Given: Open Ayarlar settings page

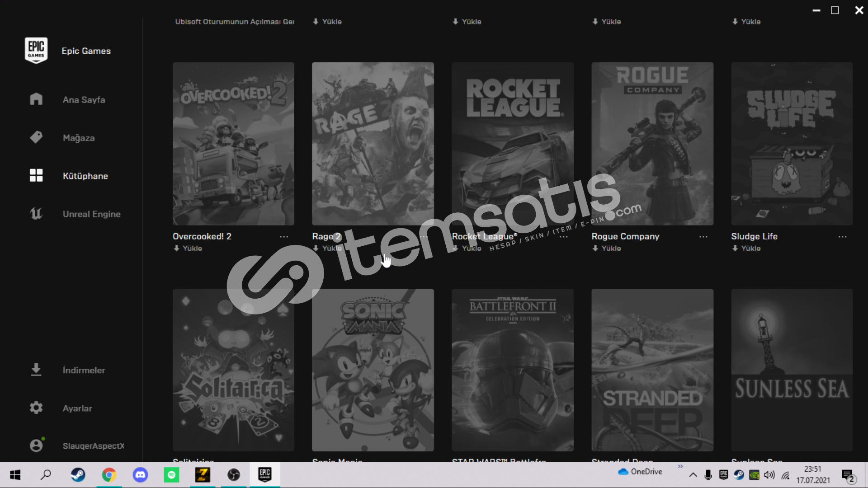Looking at the screenshot, I should [x=77, y=408].
